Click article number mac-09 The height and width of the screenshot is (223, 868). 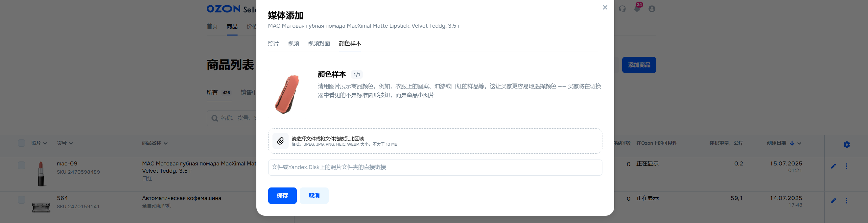point(67,163)
